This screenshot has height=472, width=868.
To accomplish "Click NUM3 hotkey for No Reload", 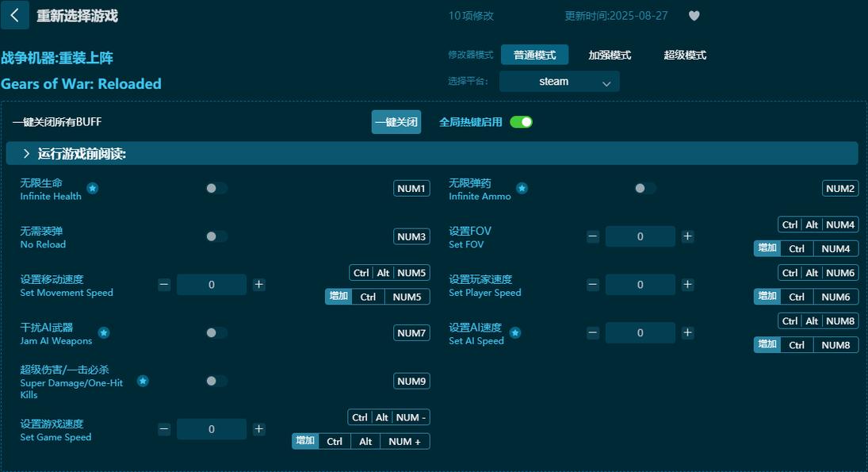I will tap(411, 236).
